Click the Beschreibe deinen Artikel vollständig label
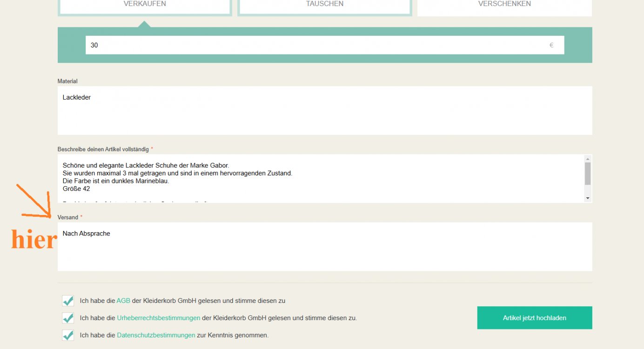 pos(103,149)
